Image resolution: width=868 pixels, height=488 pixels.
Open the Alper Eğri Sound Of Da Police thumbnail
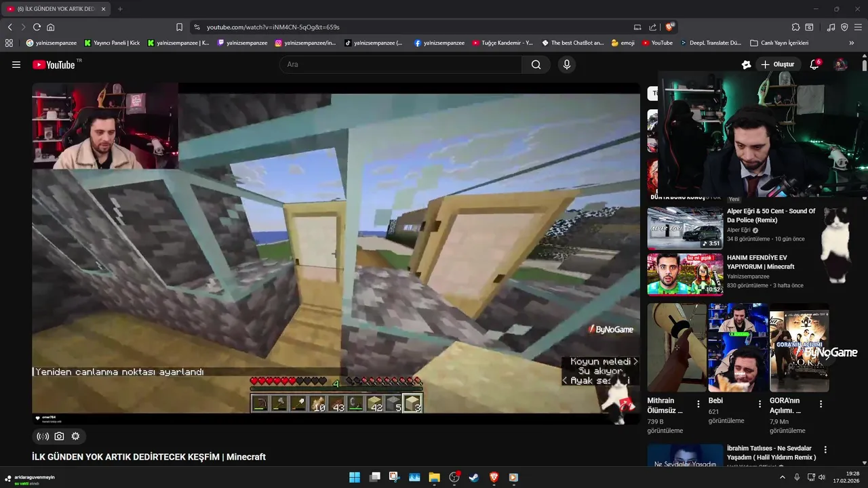685,229
